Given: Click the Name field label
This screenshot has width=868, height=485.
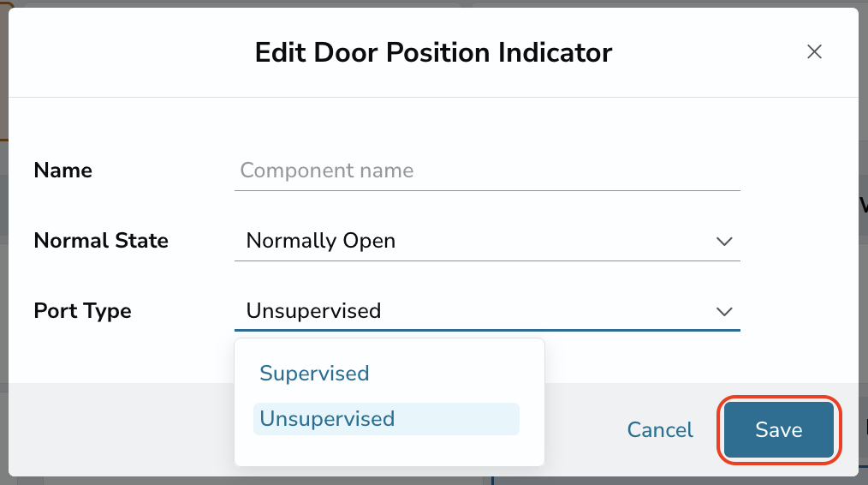Looking at the screenshot, I should tap(63, 171).
